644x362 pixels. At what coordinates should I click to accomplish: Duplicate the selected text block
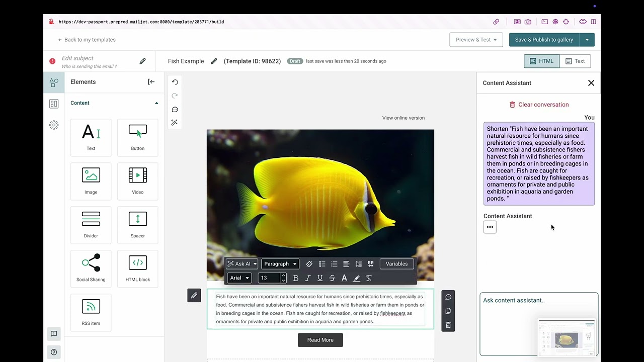pos(448,311)
